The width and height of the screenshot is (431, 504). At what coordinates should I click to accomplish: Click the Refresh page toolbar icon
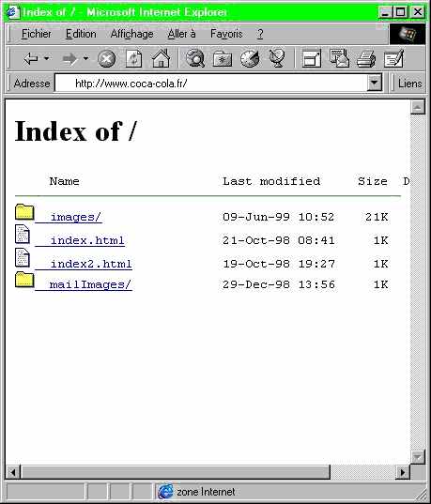[133, 58]
